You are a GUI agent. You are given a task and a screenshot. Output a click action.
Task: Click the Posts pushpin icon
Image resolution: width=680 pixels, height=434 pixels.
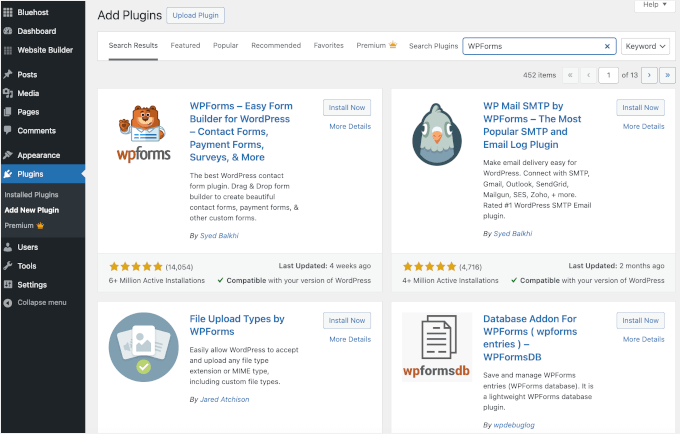click(x=8, y=75)
